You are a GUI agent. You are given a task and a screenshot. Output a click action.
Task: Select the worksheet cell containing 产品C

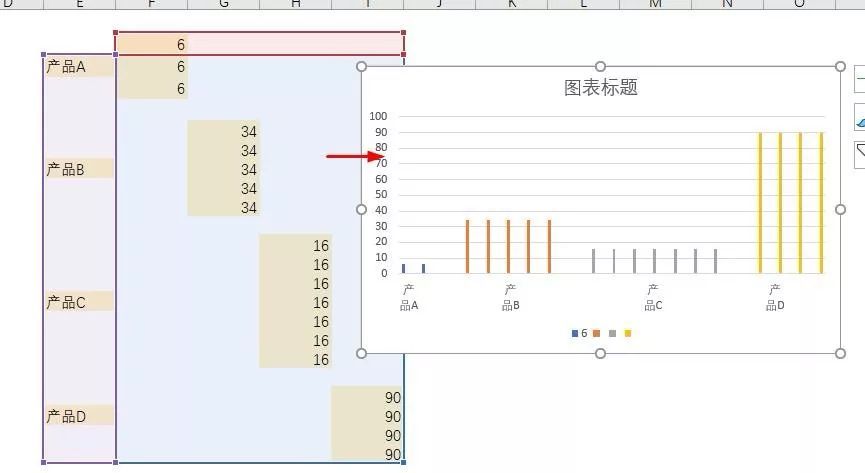(79, 301)
